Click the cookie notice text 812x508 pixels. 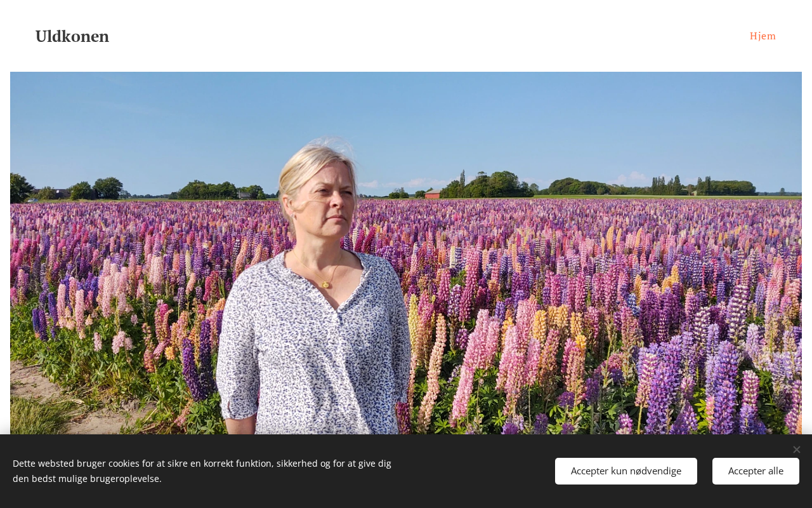(202, 471)
